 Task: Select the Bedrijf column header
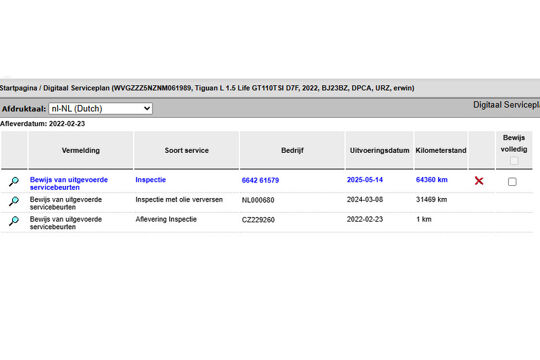coord(292,151)
